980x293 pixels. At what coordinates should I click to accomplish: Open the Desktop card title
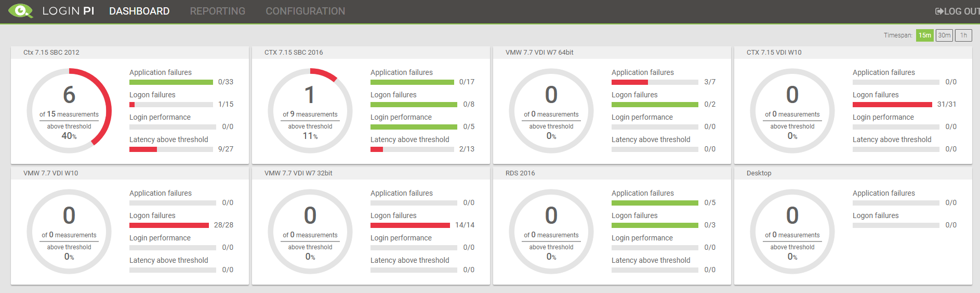click(x=759, y=173)
